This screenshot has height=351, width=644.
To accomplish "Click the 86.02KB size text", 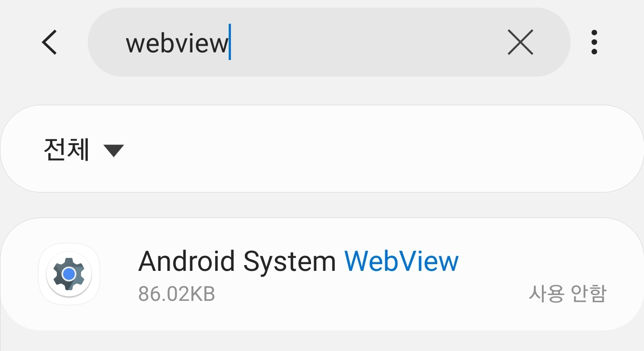I will [176, 294].
